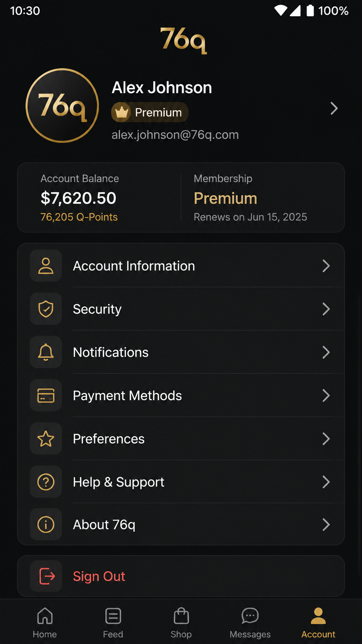Screen dimensions: 362x644
Task: Tap the Sign Out text
Action: pyautogui.click(x=99, y=576)
